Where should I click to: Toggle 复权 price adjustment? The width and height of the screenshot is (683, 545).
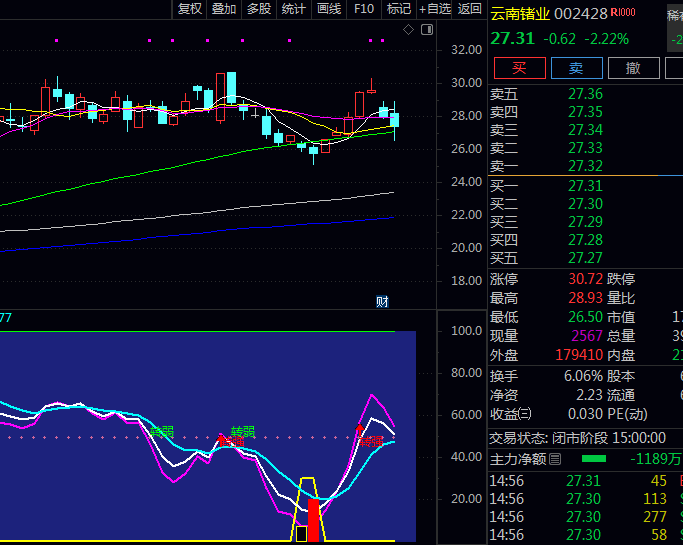(190, 9)
